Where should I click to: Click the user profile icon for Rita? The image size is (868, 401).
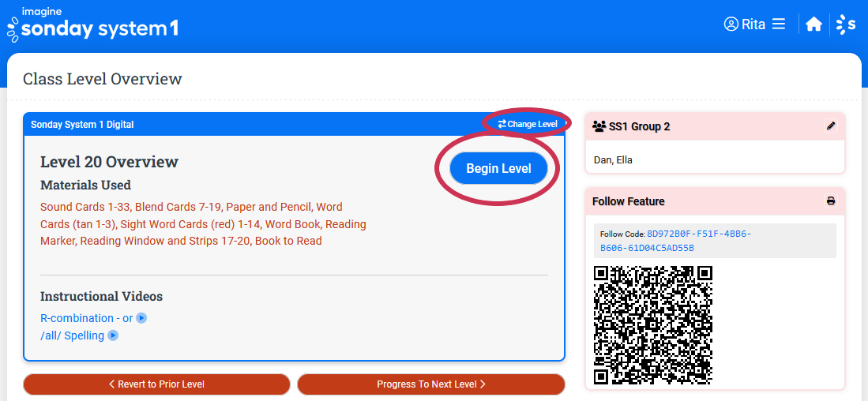point(731,24)
